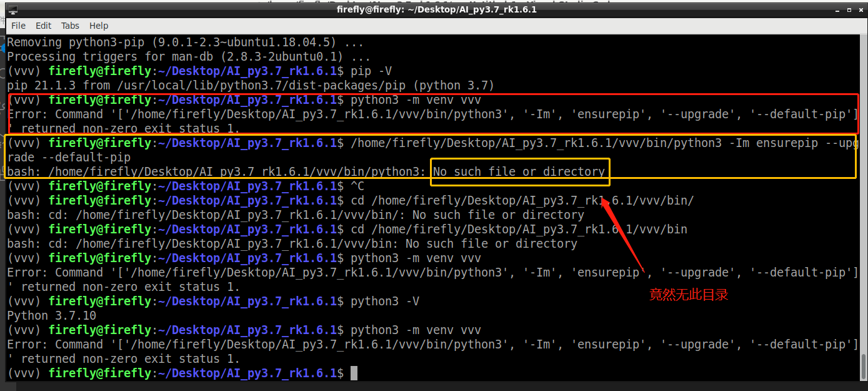
Task: Click the orange-boxed ensurepip command line
Action: pyautogui.click(x=562, y=143)
